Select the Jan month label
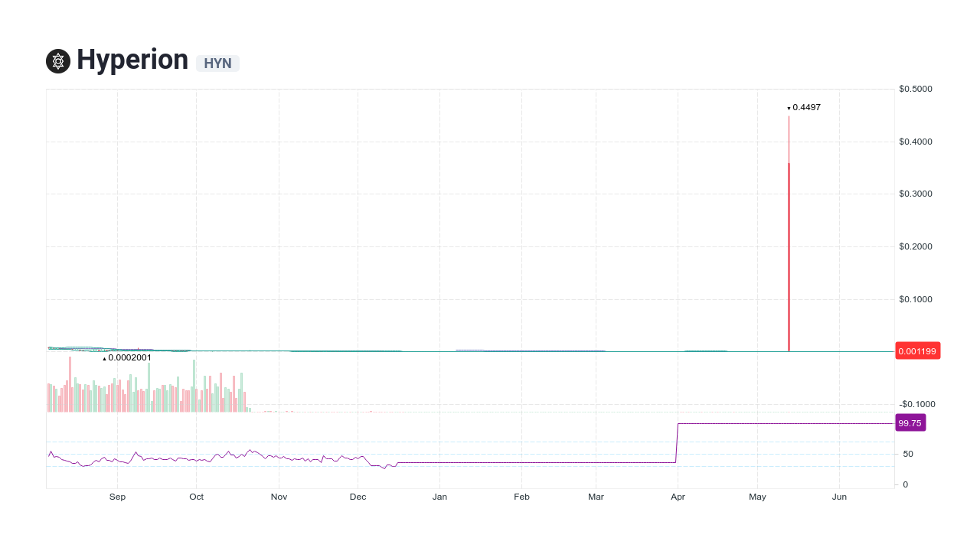 pos(440,497)
